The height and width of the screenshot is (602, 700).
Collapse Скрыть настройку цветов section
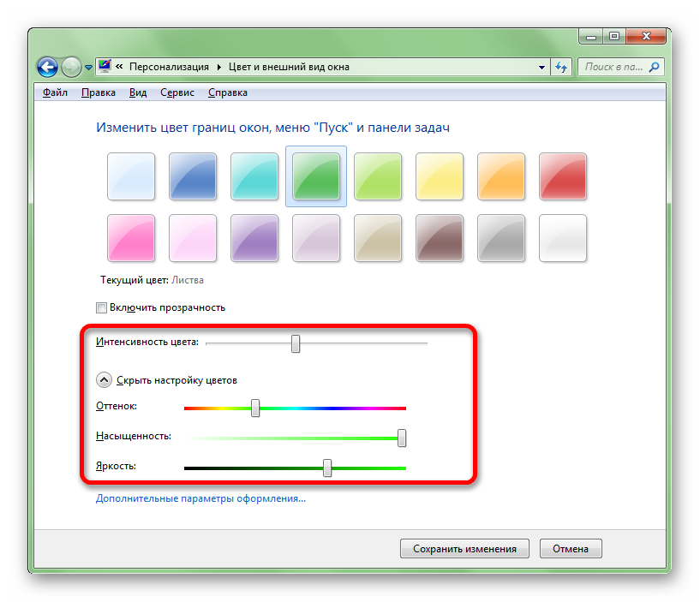[104, 380]
